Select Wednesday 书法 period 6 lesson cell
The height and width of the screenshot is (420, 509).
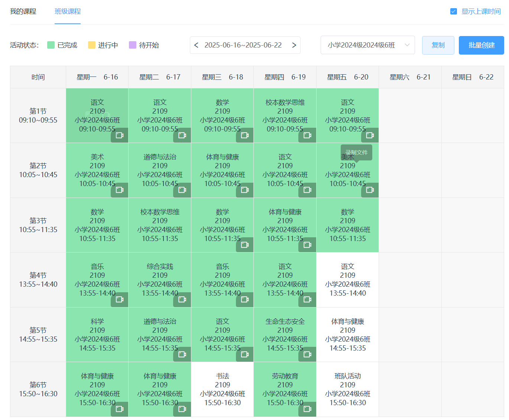tap(222, 389)
